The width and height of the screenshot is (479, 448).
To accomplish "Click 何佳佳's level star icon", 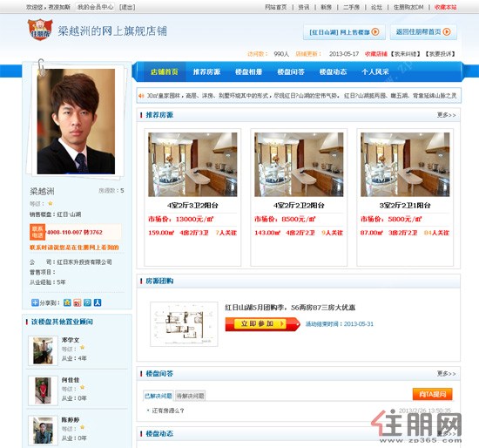I will pos(82,388).
